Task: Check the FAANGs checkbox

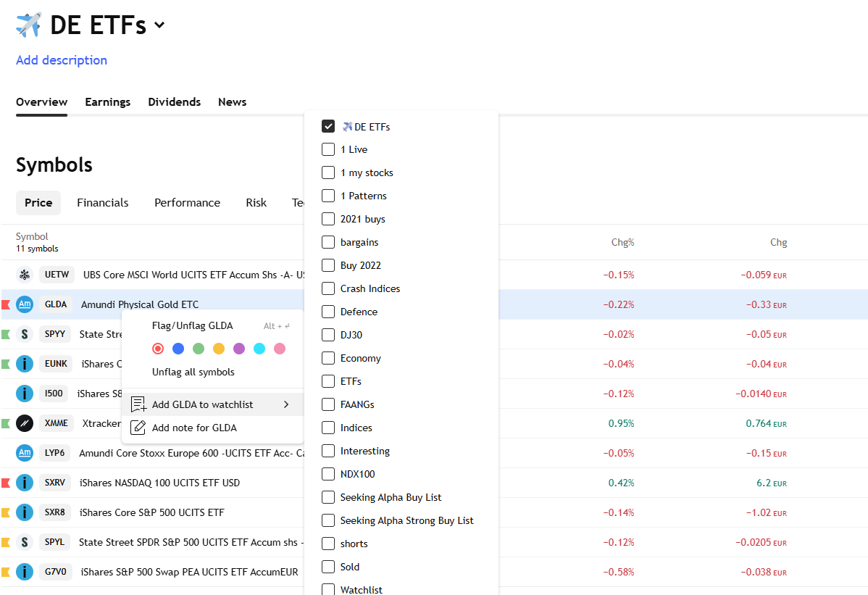Action: click(328, 404)
